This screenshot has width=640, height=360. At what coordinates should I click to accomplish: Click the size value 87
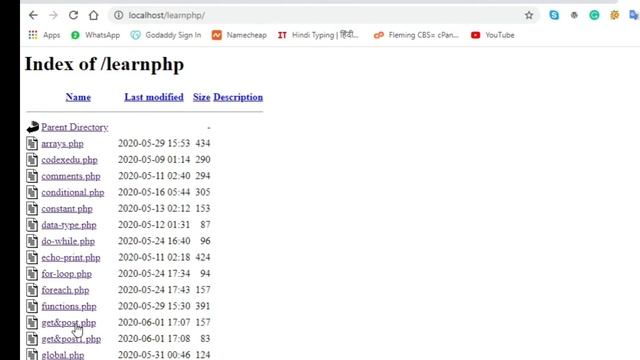[x=205, y=225]
